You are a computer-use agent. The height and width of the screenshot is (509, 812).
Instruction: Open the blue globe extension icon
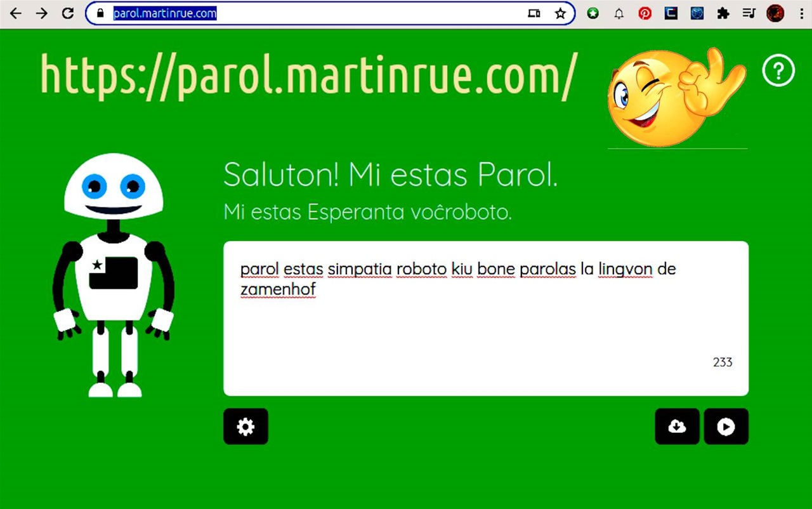pyautogui.click(x=697, y=13)
